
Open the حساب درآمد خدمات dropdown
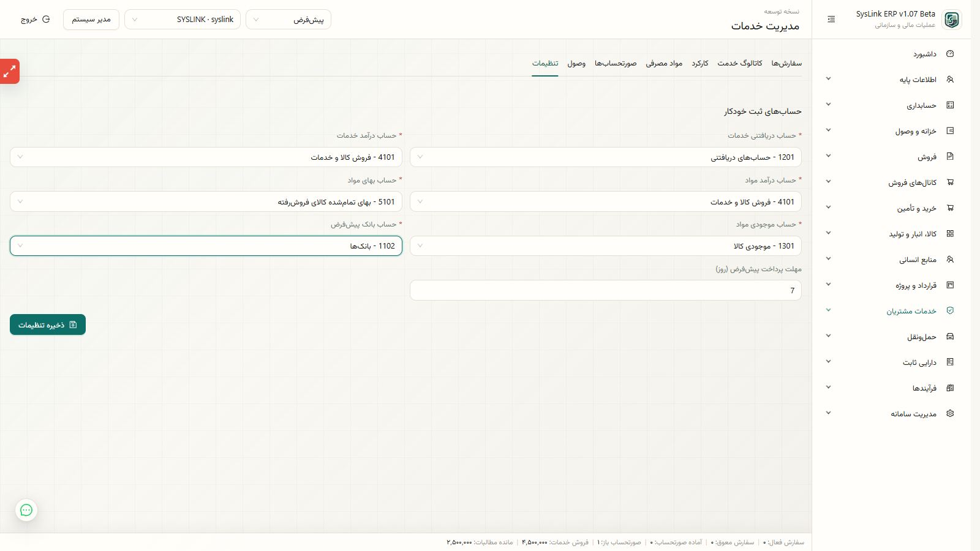click(206, 157)
